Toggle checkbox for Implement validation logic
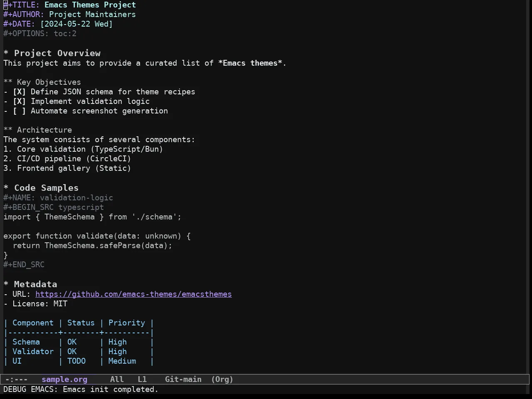532x399 pixels. pyautogui.click(x=19, y=101)
